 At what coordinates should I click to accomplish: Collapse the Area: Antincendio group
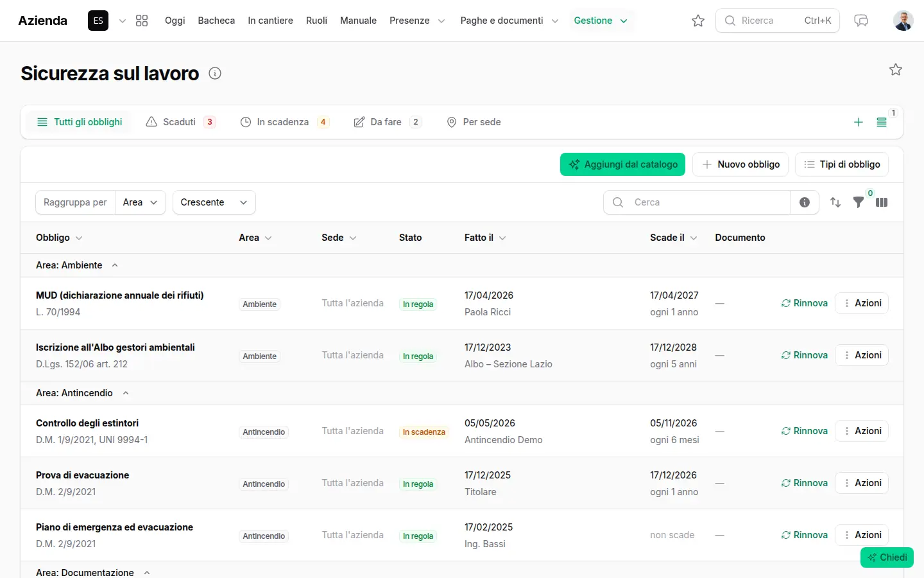tap(126, 393)
